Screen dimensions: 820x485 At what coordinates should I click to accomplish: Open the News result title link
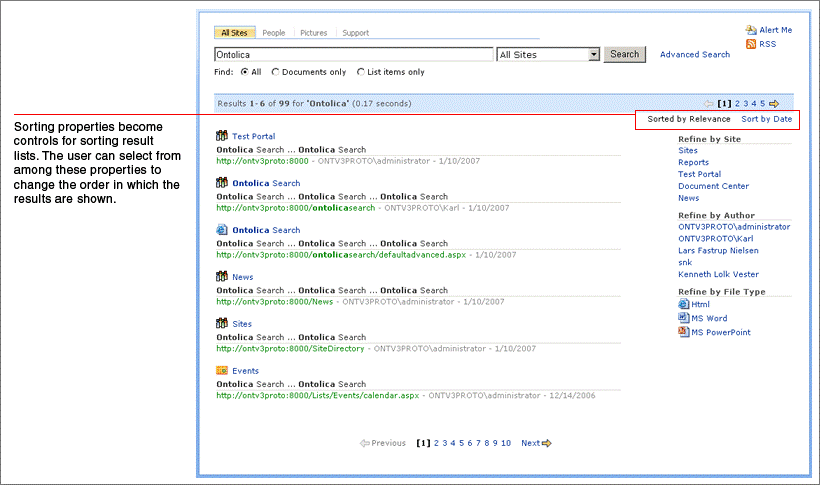tap(243, 277)
